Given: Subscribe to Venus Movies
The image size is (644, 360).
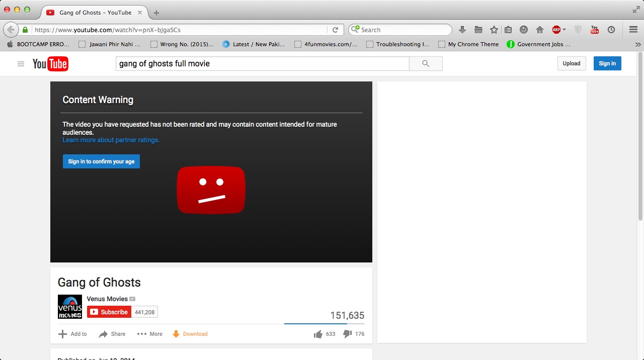Looking at the screenshot, I should point(109,312).
